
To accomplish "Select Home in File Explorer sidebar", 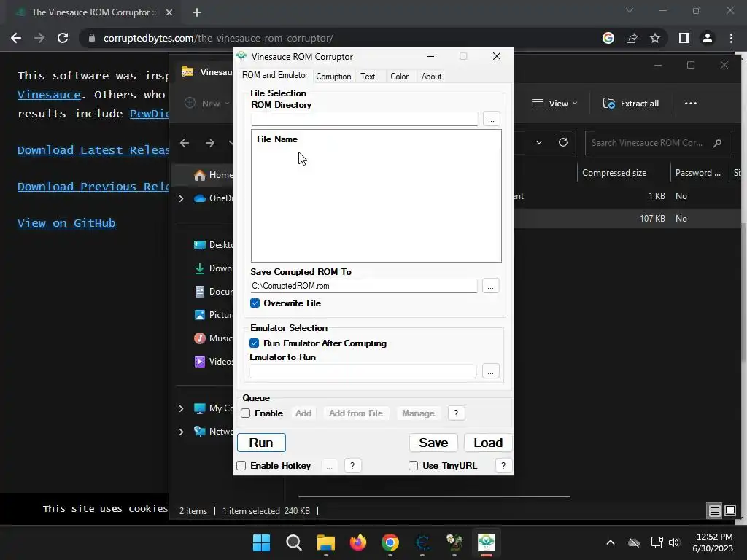I will 214,175.
